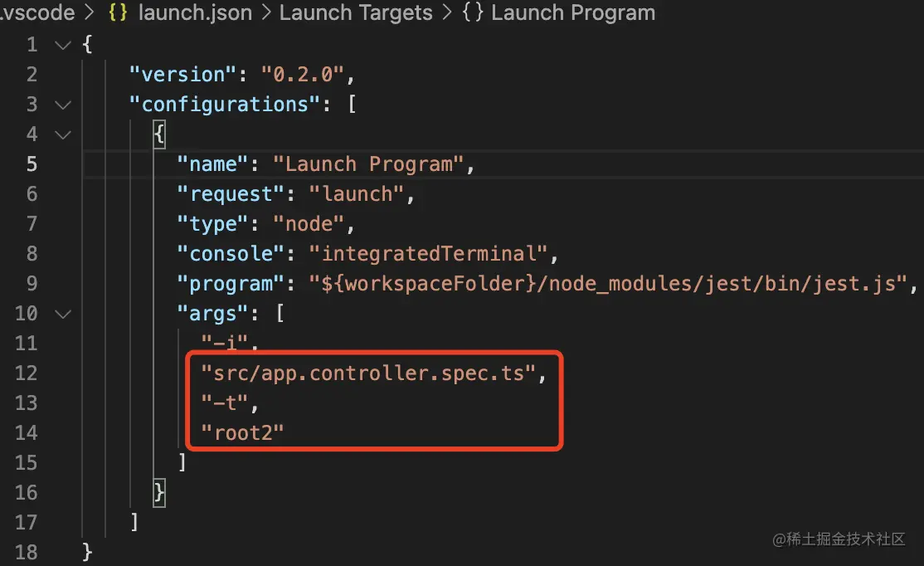
Task: Click the JSON braces icon before launch.json
Action: click(x=118, y=12)
